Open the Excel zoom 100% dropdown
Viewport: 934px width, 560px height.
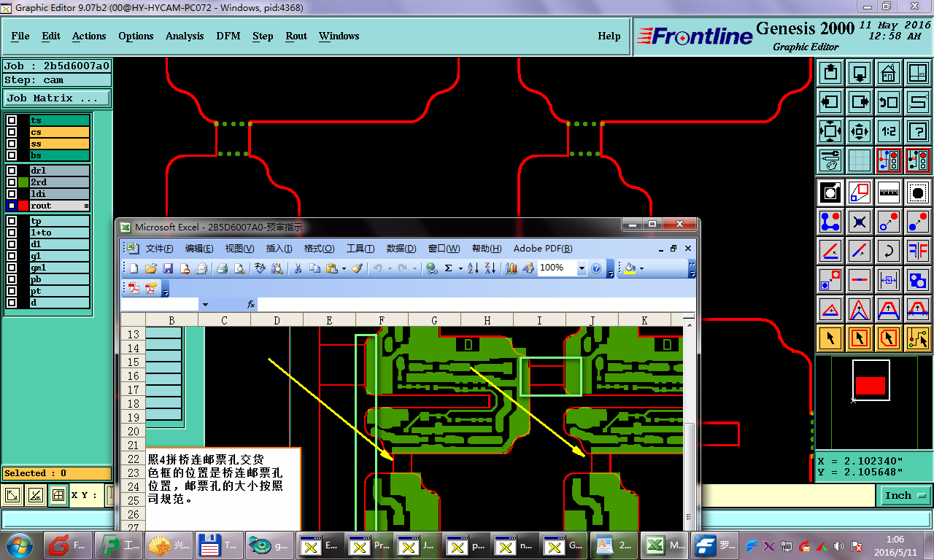click(582, 268)
